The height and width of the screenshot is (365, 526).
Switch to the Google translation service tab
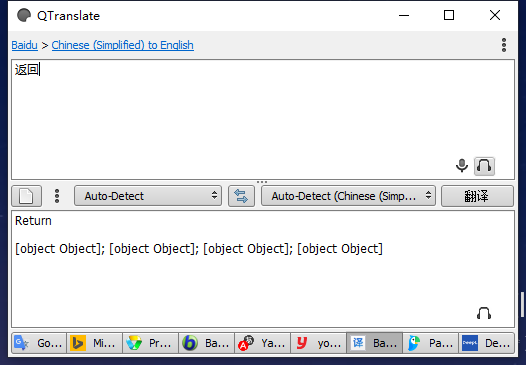tap(39, 343)
